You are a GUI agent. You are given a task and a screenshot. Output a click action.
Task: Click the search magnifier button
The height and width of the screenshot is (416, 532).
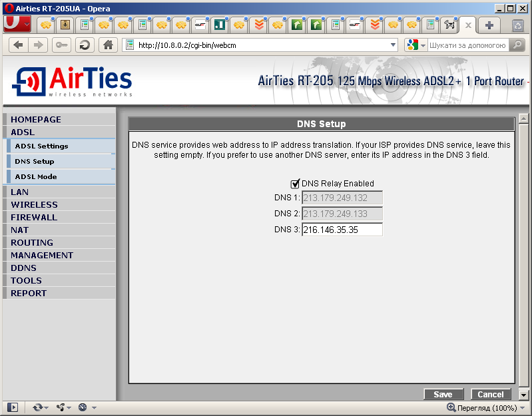(517, 45)
